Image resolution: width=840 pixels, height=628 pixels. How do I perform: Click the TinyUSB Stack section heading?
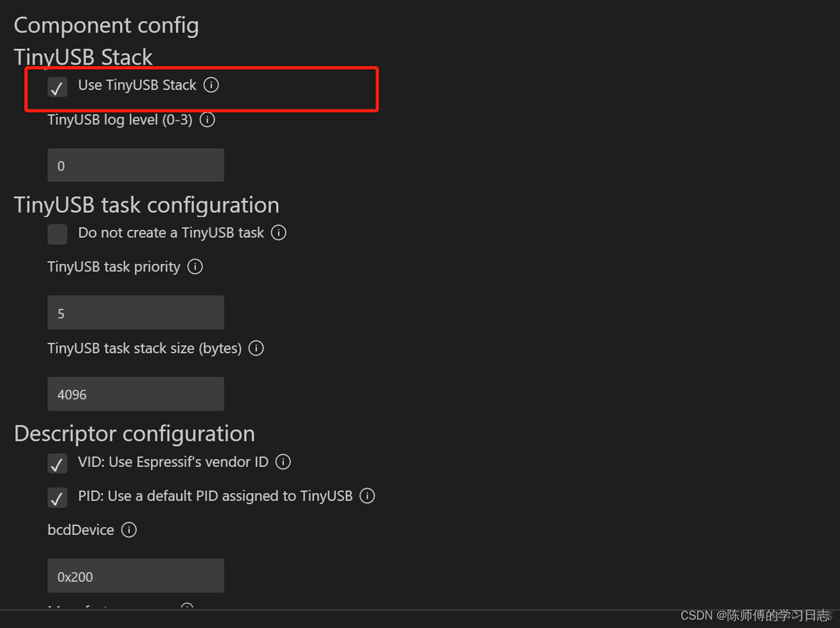83,57
